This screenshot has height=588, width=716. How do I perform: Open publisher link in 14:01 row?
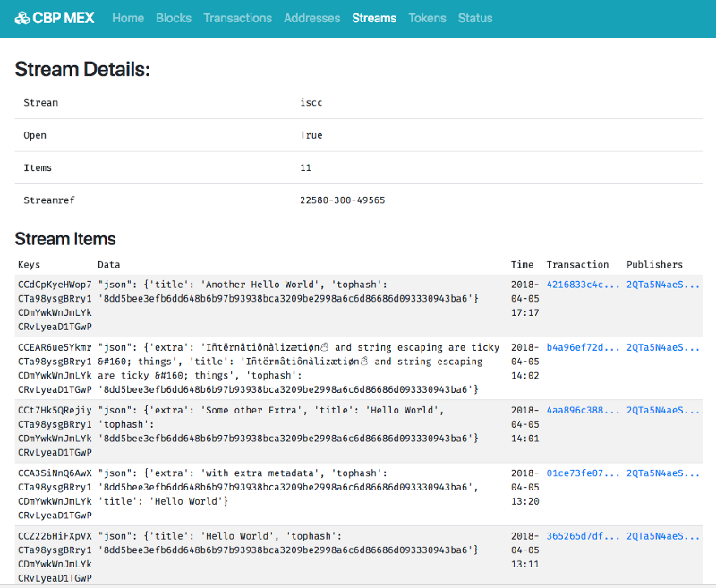click(x=663, y=410)
